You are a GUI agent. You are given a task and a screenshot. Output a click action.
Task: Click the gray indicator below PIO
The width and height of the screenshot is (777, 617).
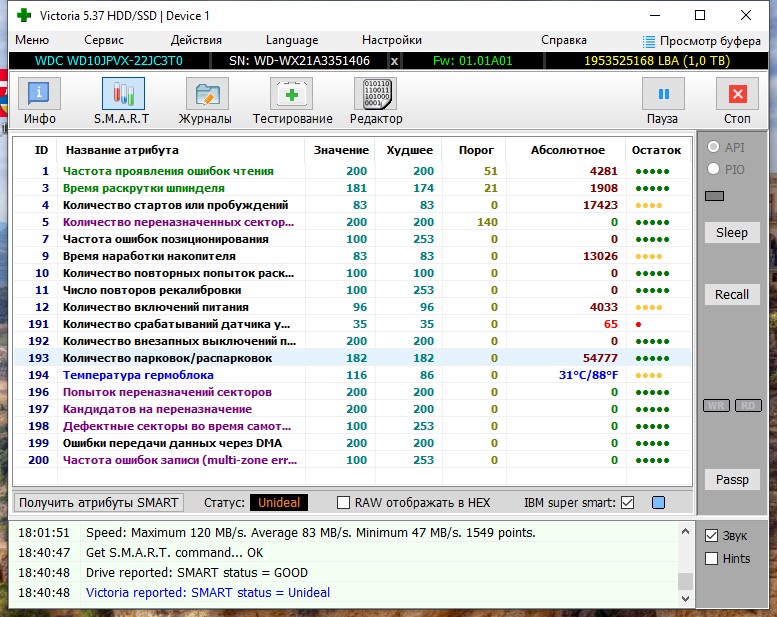[714, 196]
